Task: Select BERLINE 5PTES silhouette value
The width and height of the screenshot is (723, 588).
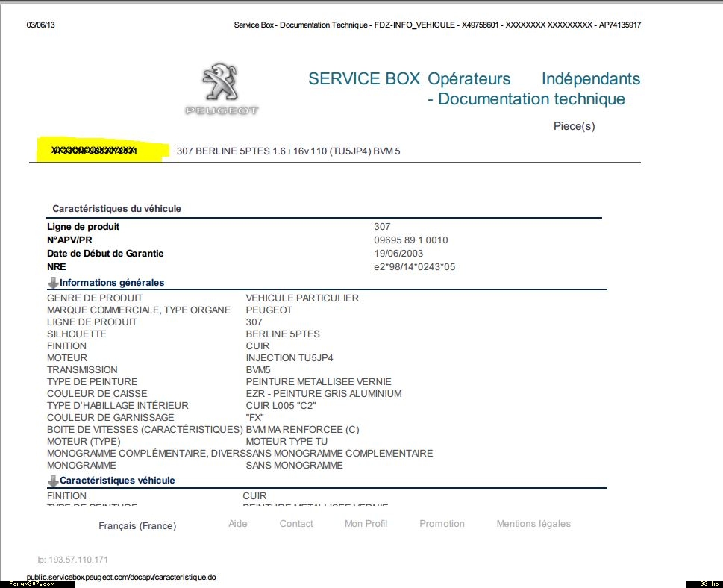Action: tap(283, 334)
